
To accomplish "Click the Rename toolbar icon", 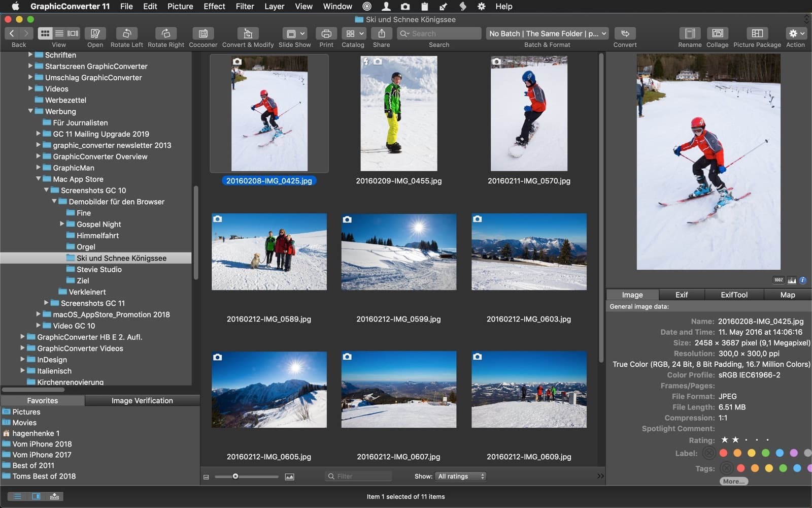I will [690, 34].
